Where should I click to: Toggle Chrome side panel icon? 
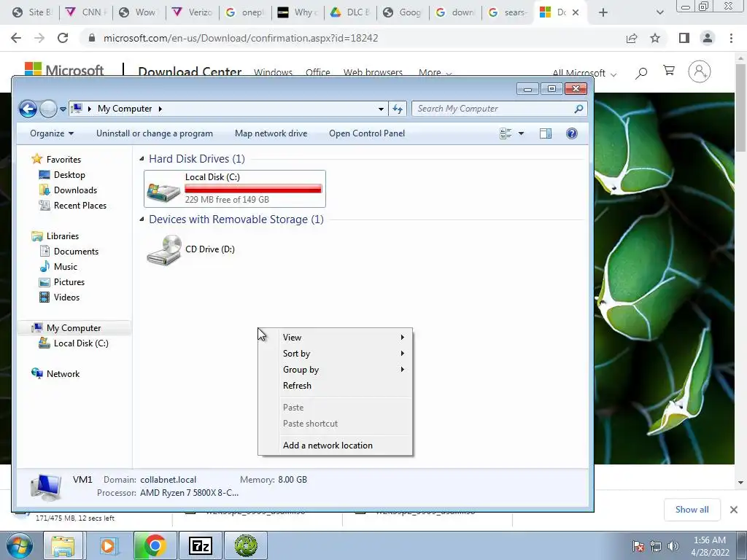(x=684, y=38)
